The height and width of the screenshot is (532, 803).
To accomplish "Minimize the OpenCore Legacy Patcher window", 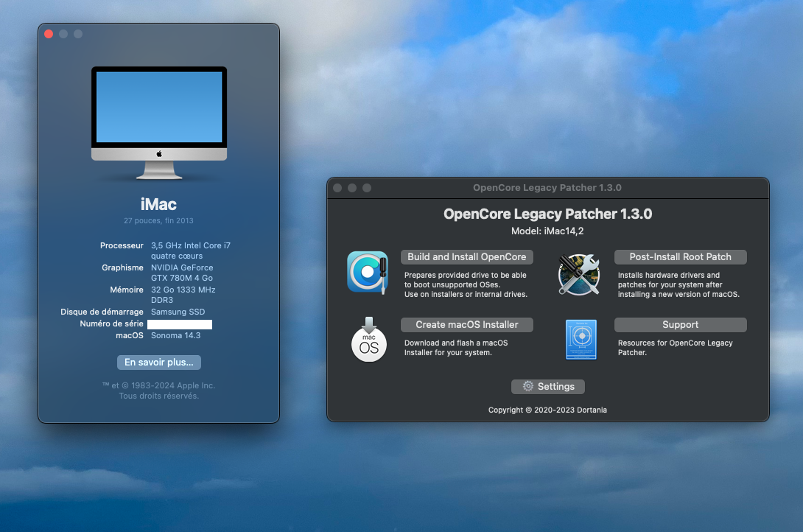I will pos(352,188).
